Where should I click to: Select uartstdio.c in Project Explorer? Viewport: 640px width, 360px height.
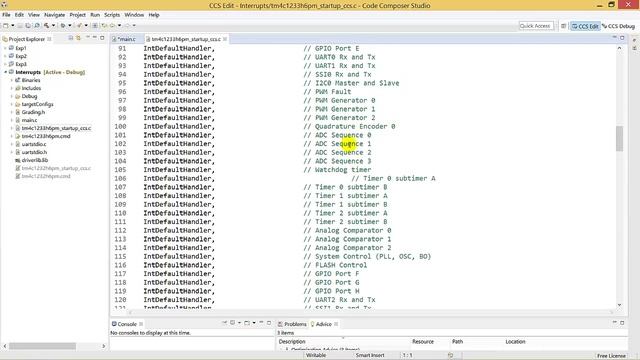(34, 144)
